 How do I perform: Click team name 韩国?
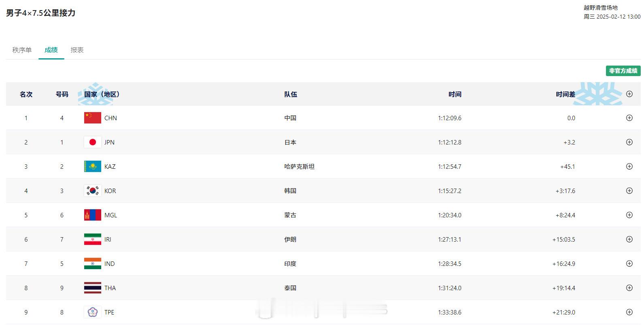pyautogui.click(x=290, y=191)
